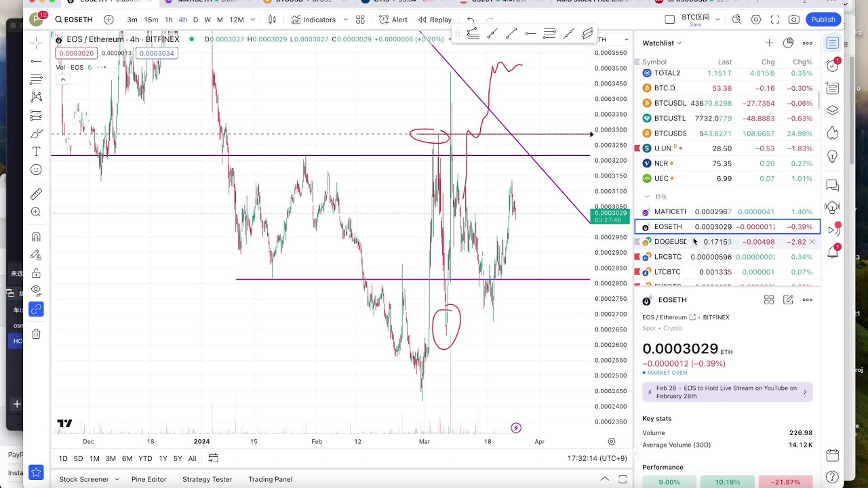Enter fullscreen mode

point(774,20)
